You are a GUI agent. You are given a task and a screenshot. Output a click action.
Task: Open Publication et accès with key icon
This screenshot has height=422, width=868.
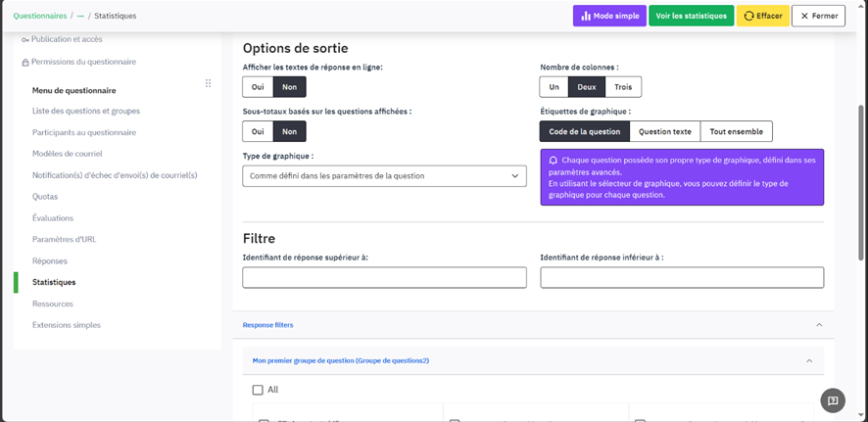click(66, 39)
